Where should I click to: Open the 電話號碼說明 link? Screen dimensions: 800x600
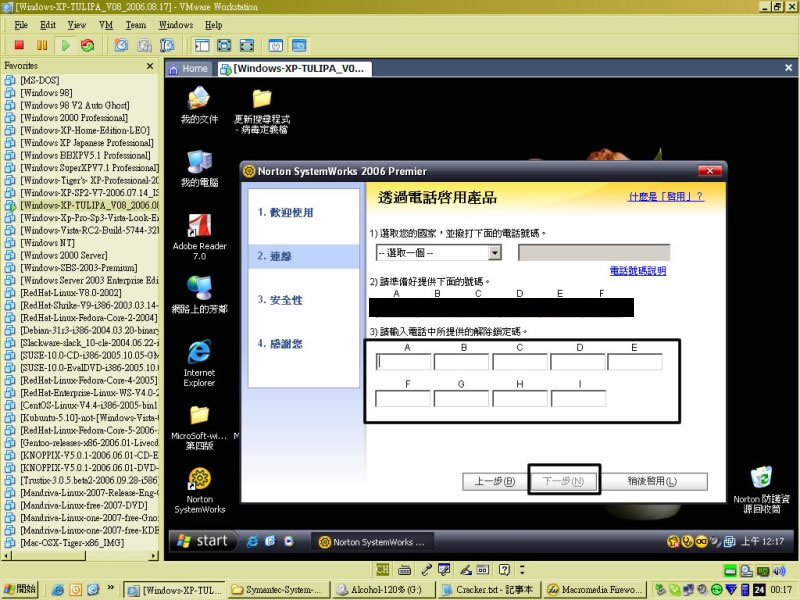[x=638, y=270]
